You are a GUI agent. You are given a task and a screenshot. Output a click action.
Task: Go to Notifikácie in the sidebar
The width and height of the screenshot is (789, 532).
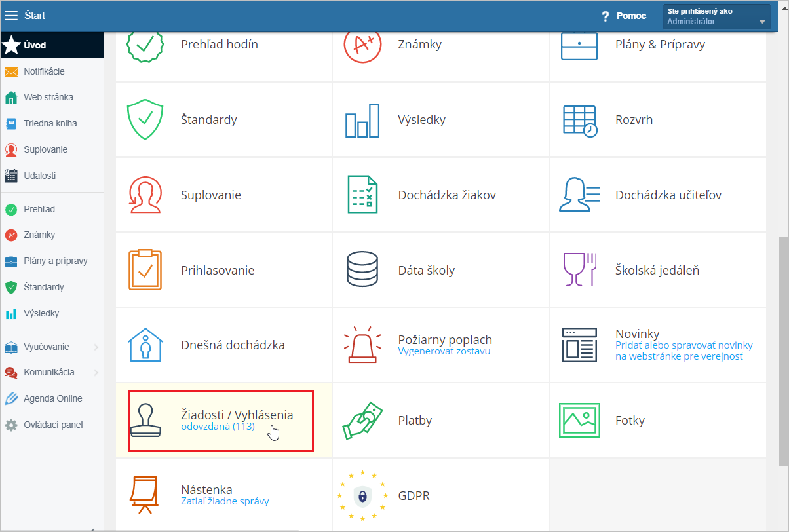click(44, 71)
